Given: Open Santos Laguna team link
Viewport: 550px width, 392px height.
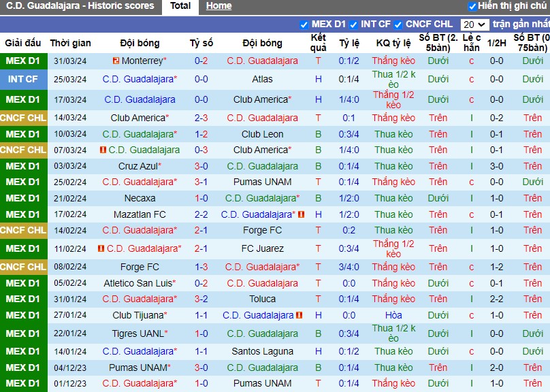Looking at the screenshot, I should (x=262, y=351).
